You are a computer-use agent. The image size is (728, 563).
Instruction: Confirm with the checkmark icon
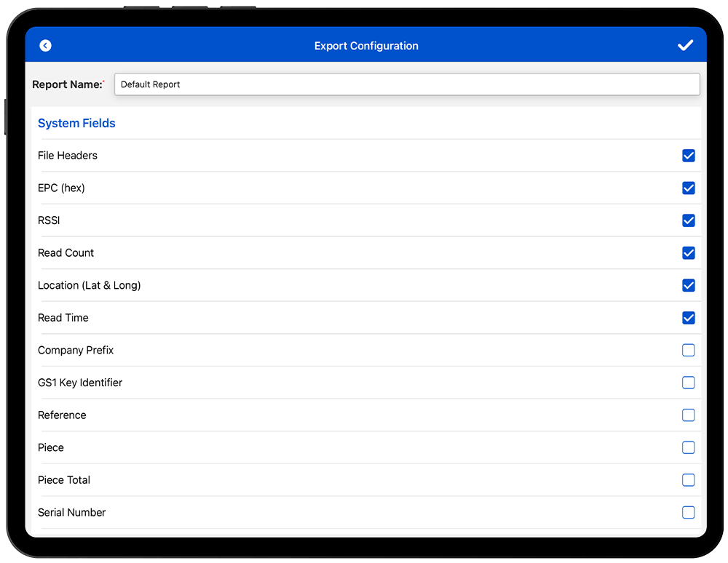click(685, 46)
